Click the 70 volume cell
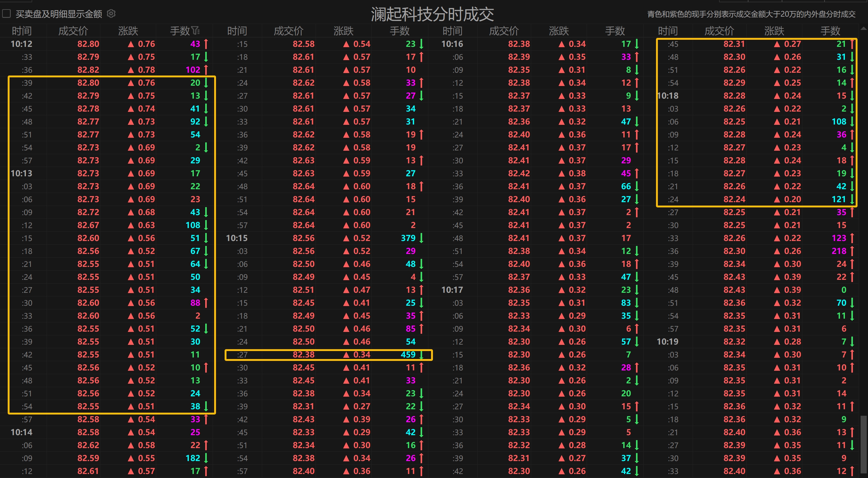 point(841,303)
